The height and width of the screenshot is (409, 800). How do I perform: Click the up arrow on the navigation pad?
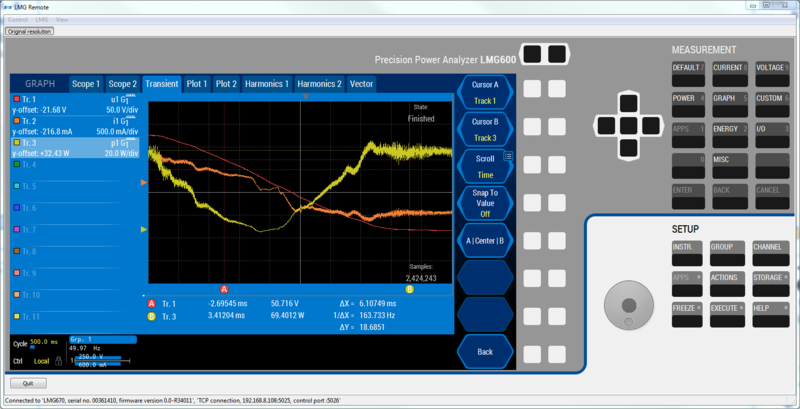pyautogui.click(x=629, y=103)
